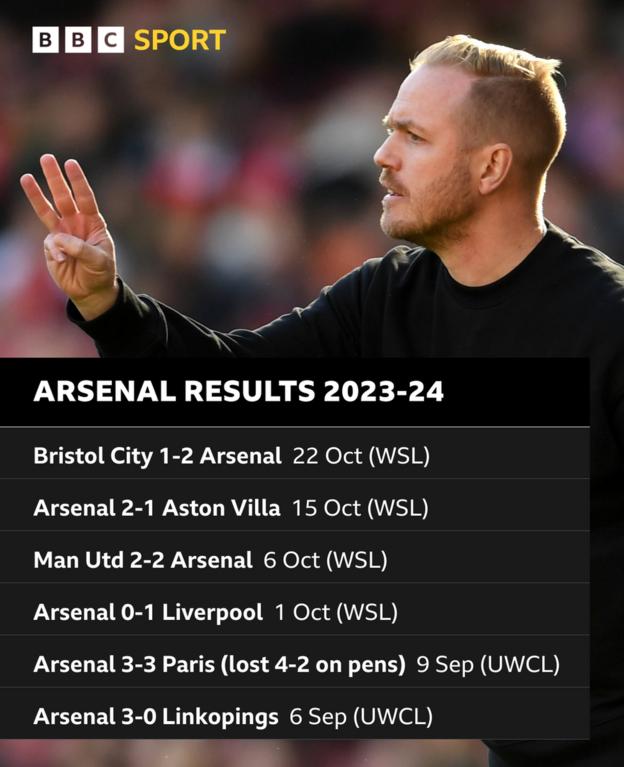Click the BBC logo blocks
This screenshot has width=624, height=767.
78,40
